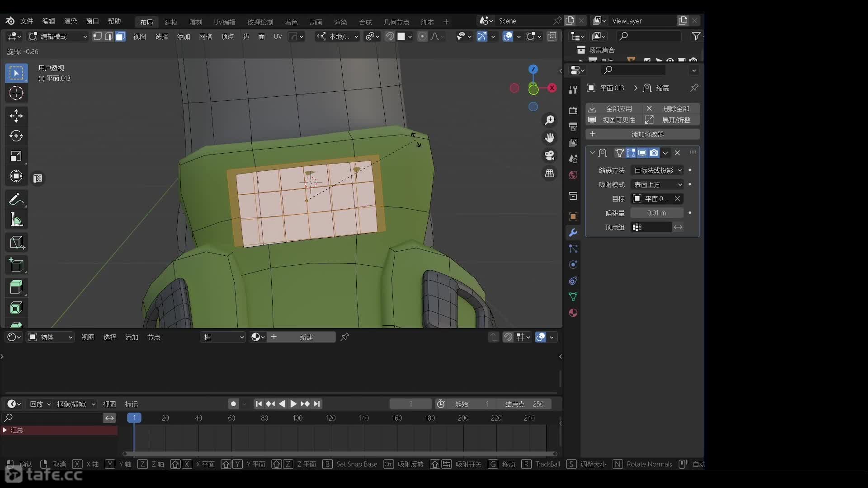
Task: Enable vertex select mode
Action: tap(97, 36)
